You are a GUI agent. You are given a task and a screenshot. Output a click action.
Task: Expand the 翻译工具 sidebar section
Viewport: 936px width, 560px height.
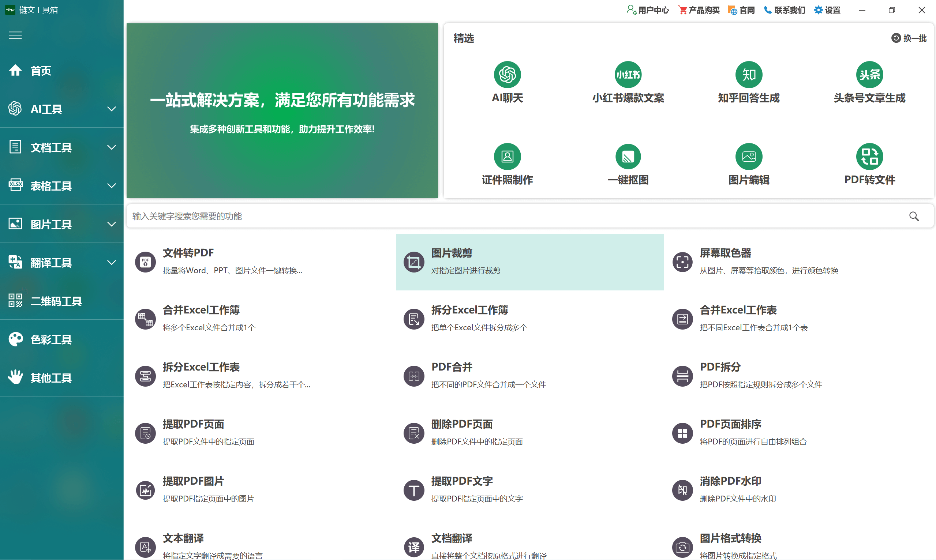[61, 262]
